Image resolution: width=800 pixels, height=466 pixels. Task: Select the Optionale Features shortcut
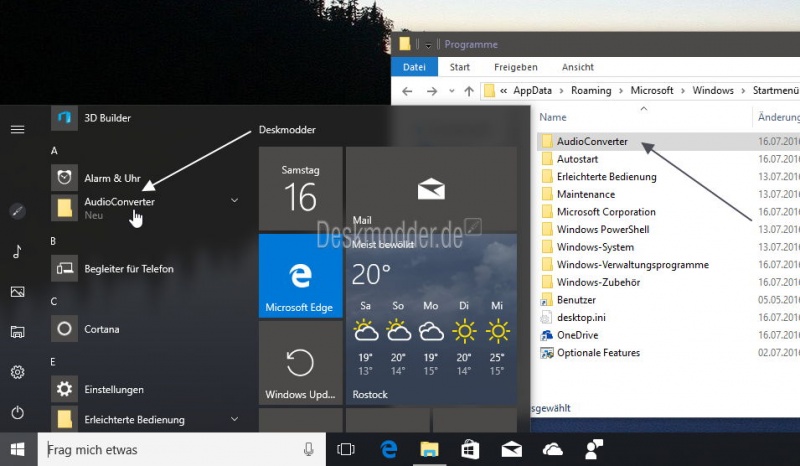click(x=598, y=353)
